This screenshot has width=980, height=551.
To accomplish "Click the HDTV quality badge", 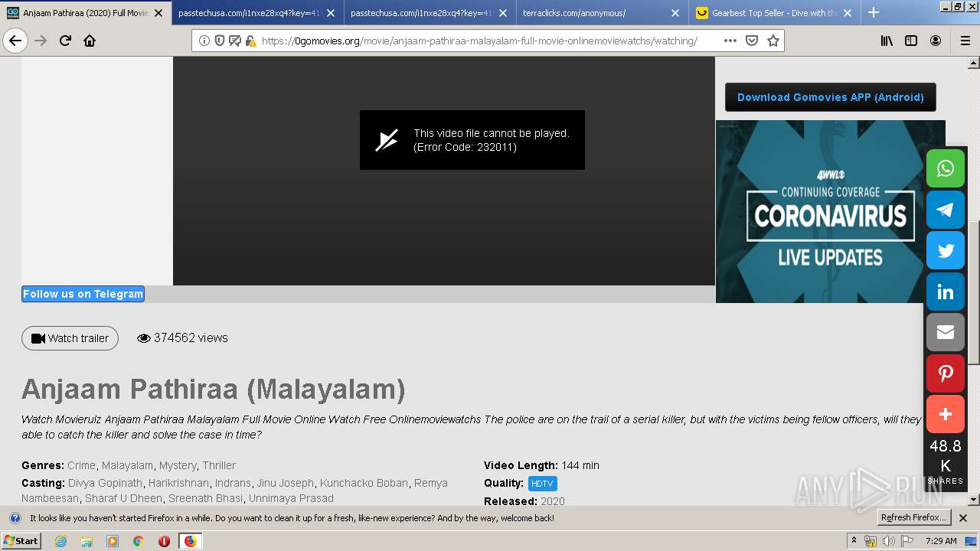I will point(543,484).
